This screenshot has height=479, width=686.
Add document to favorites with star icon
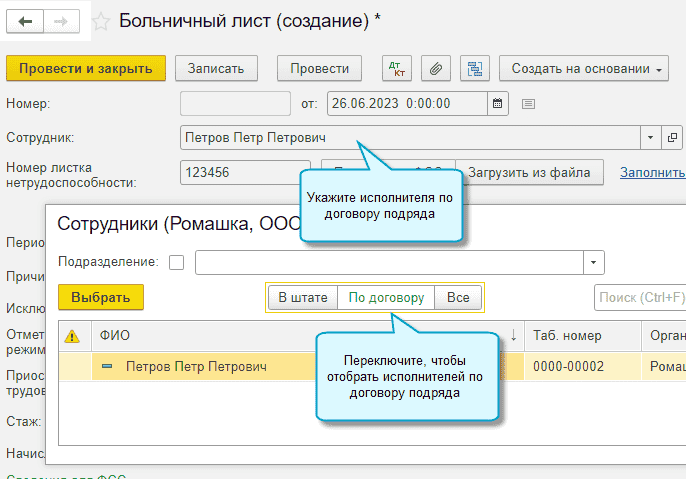pyautogui.click(x=101, y=21)
